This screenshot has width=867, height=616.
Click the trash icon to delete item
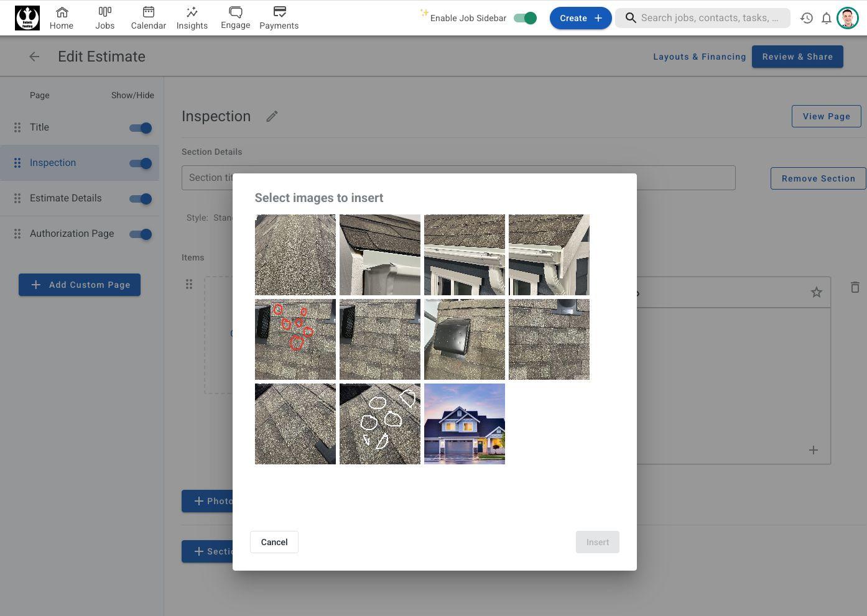pyautogui.click(x=855, y=287)
